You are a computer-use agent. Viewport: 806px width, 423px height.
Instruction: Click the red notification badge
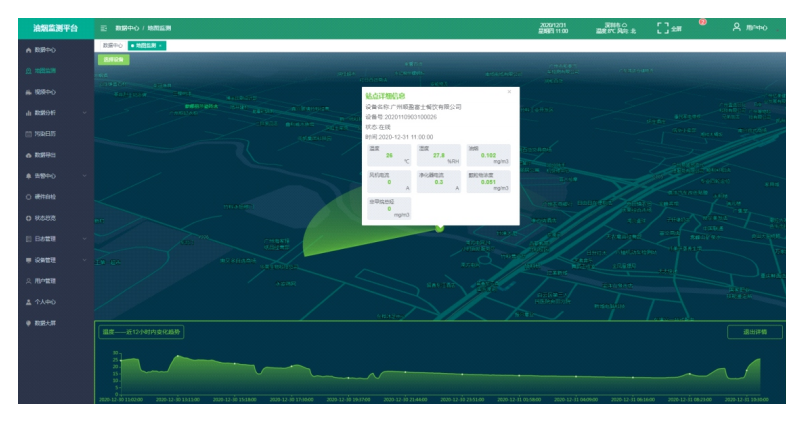pos(702,21)
